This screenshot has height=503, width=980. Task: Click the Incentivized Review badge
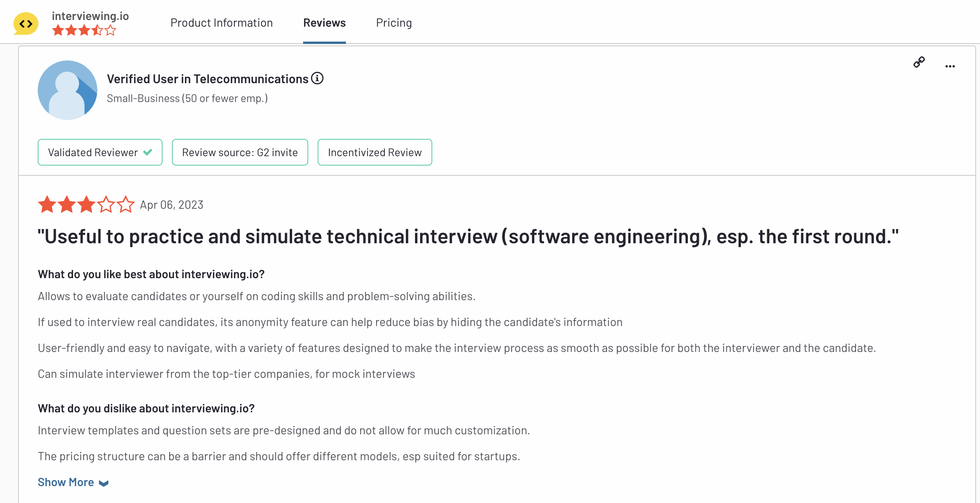point(375,152)
